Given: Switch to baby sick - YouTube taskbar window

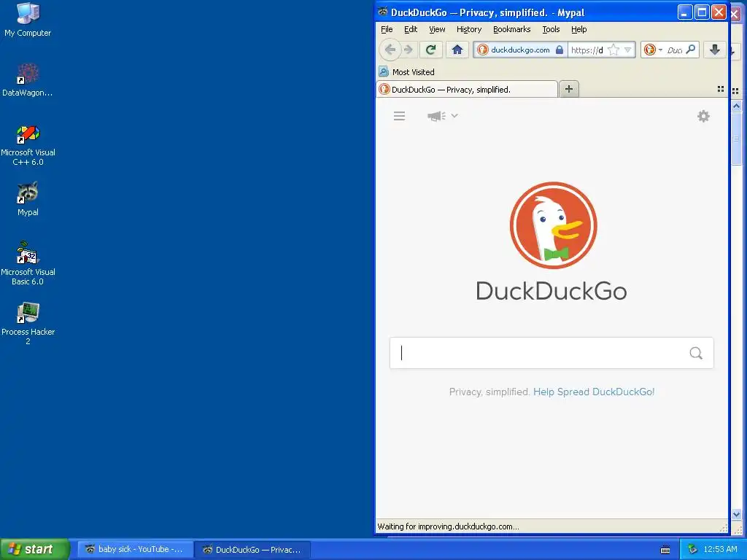Looking at the screenshot, I should (x=135, y=550).
